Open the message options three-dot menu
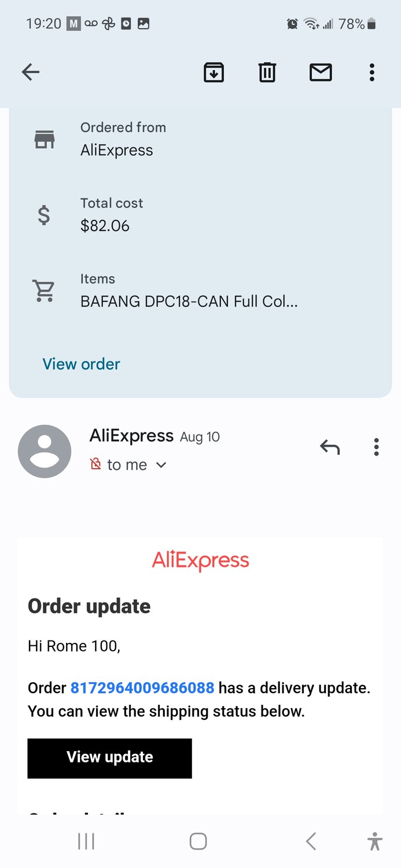The width and height of the screenshot is (401, 868). point(376,447)
